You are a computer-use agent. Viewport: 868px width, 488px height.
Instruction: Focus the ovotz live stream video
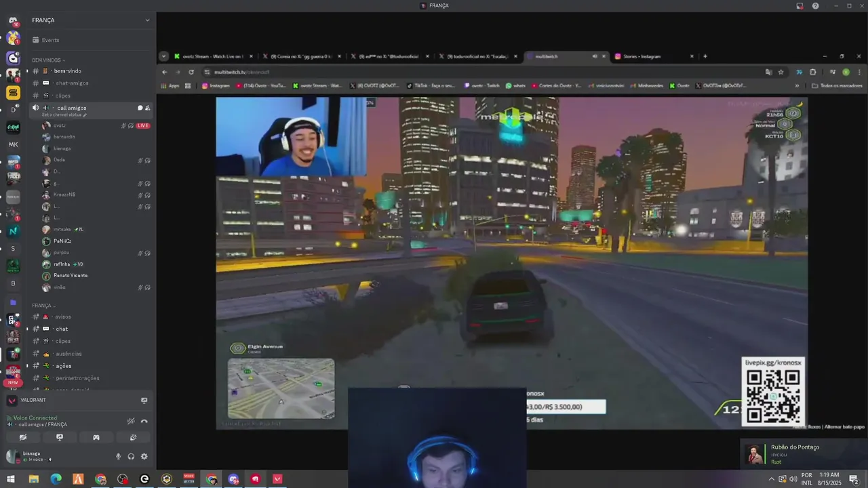click(x=512, y=241)
